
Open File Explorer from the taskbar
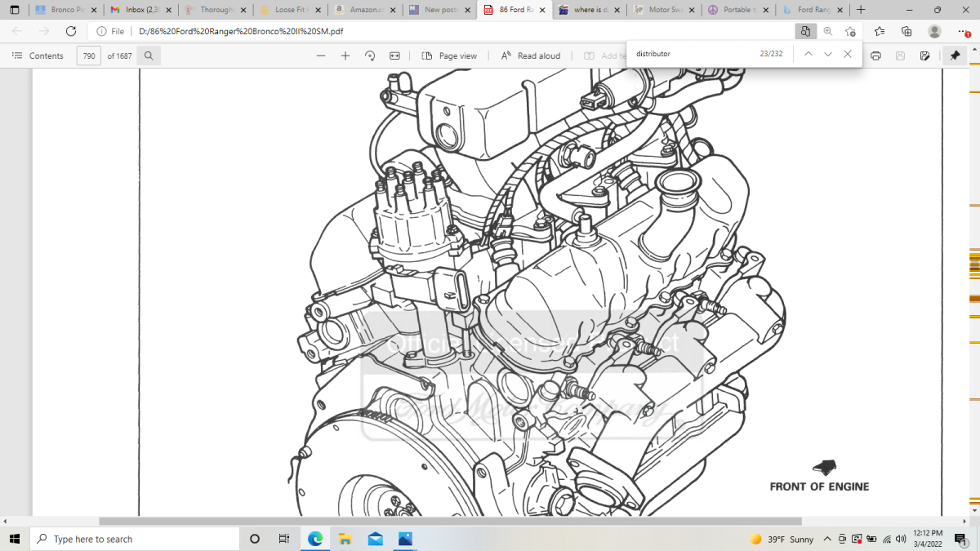345,539
